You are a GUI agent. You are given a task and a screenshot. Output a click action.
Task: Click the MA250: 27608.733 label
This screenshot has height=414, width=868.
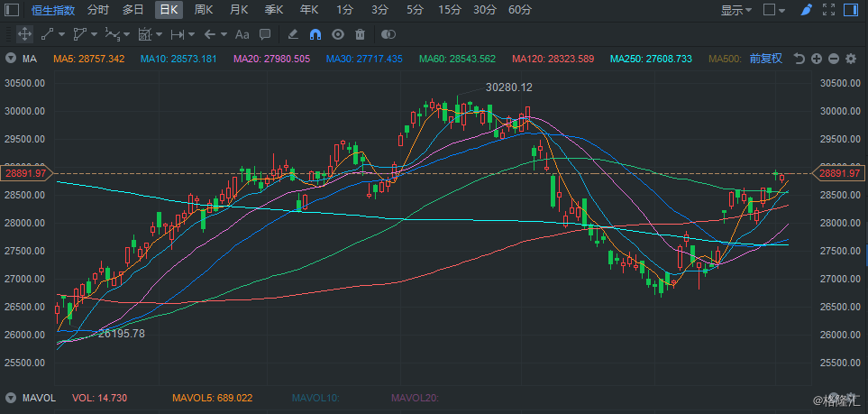coord(651,59)
